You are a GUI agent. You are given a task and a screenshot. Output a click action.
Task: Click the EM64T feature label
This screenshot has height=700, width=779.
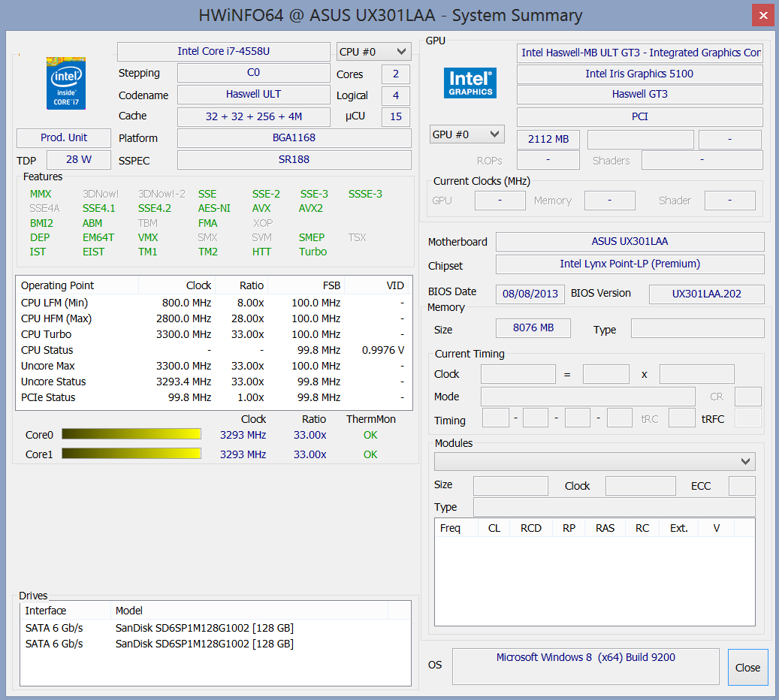98,237
